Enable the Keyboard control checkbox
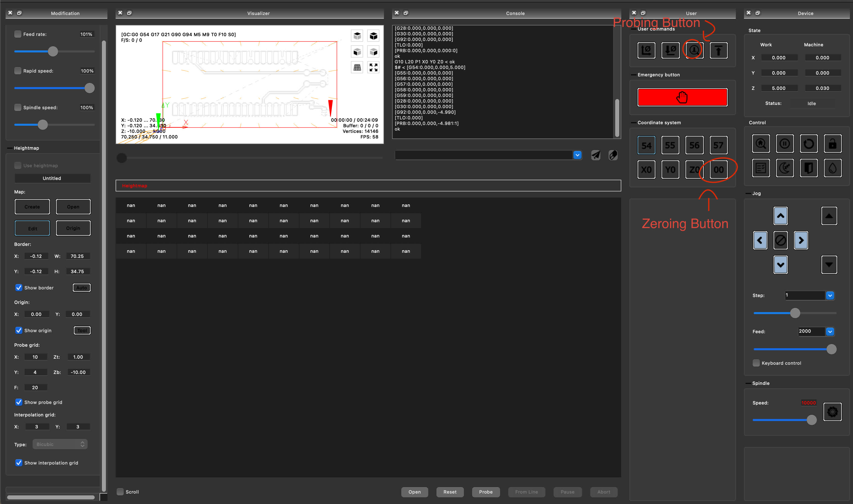 [x=756, y=363]
